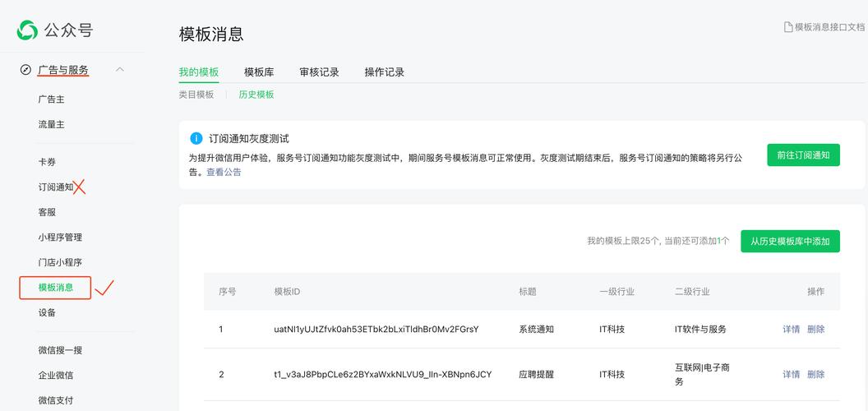Open 小程序管理 in the sidebar

[x=60, y=237]
